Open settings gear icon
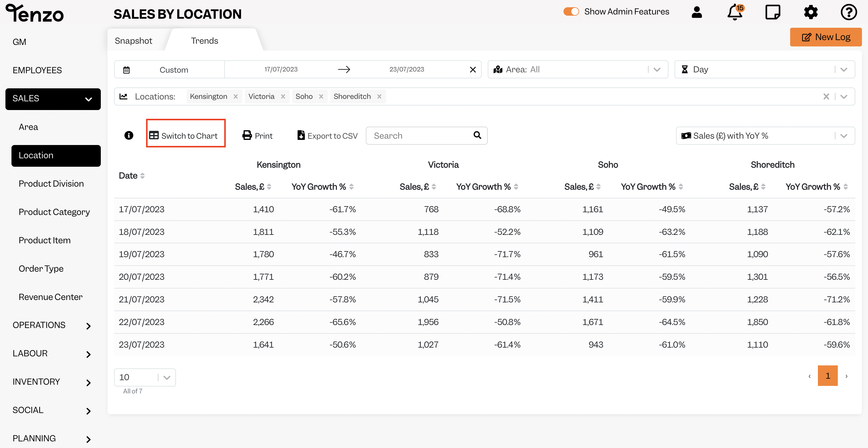 (x=811, y=12)
